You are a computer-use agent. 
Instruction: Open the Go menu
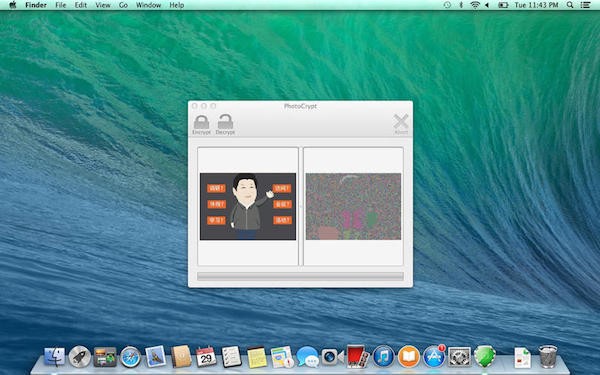point(123,5)
